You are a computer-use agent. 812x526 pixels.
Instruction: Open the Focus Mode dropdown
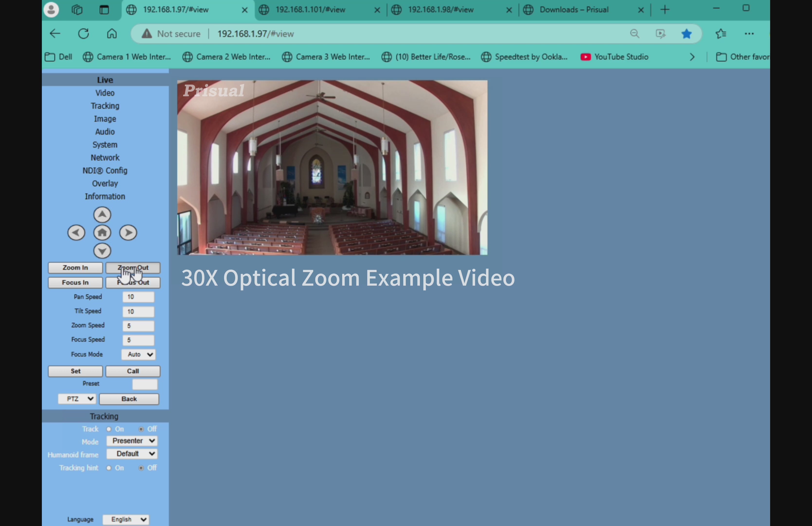tap(138, 354)
